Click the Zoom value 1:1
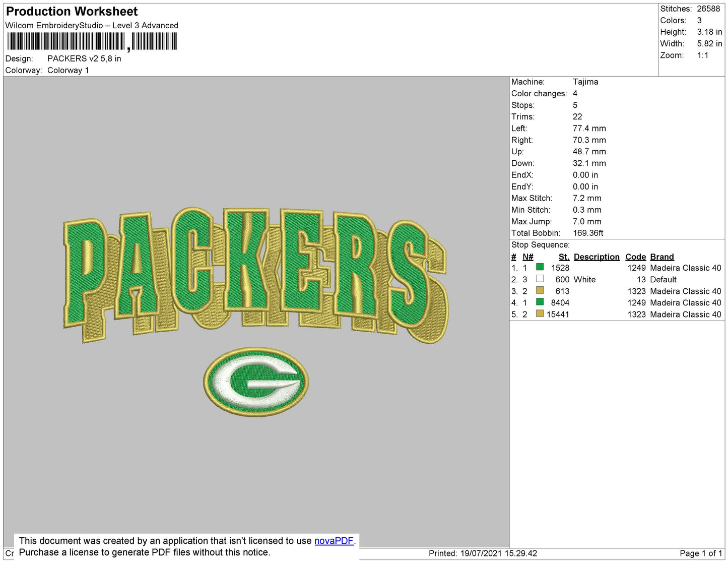Screen dimensions: 728x563 (703, 55)
